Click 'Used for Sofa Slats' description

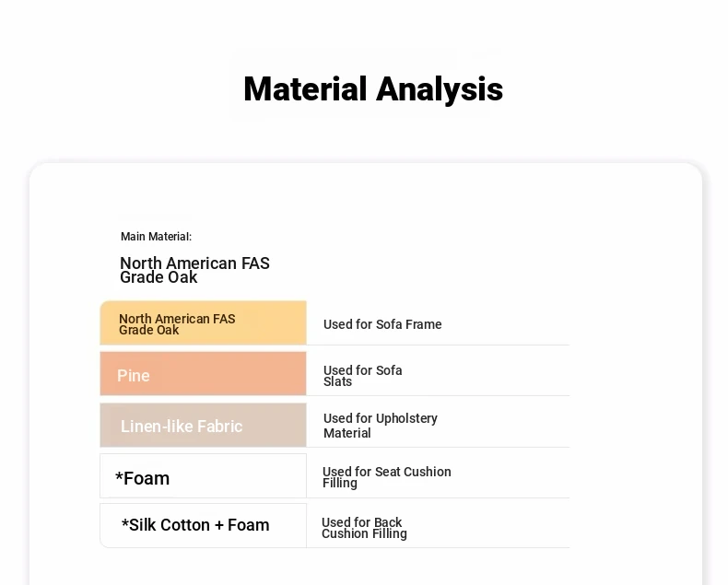[x=362, y=376]
